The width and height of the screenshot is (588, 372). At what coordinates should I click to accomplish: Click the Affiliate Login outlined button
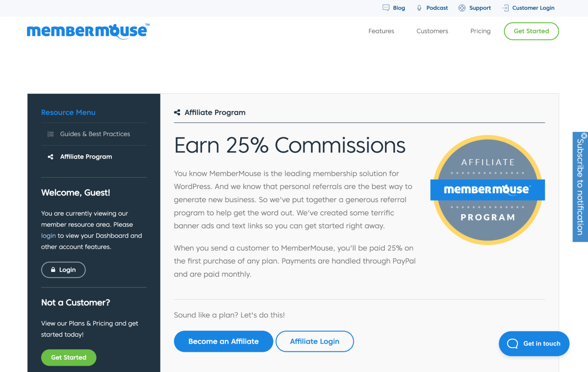(x=314, y=341)
